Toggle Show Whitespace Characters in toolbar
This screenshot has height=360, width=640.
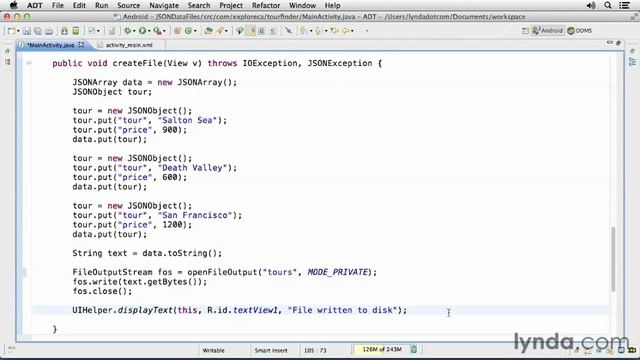(273, 31)
